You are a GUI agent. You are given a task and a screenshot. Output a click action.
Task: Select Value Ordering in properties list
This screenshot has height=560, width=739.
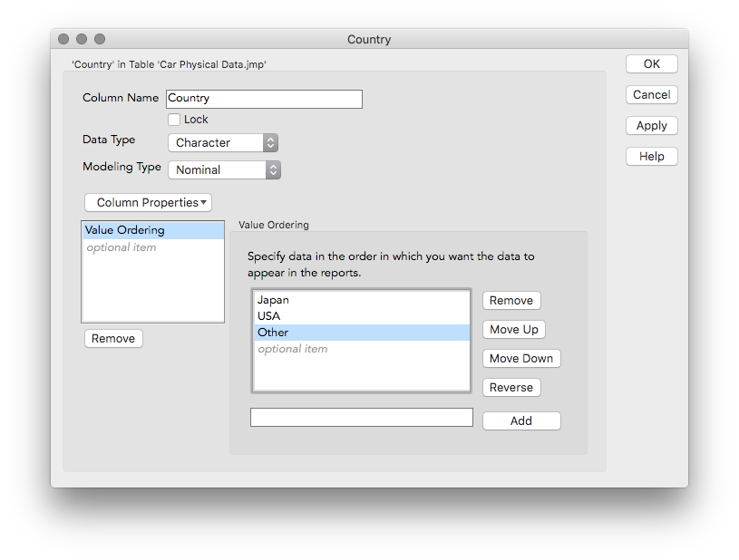pos(152,230)
